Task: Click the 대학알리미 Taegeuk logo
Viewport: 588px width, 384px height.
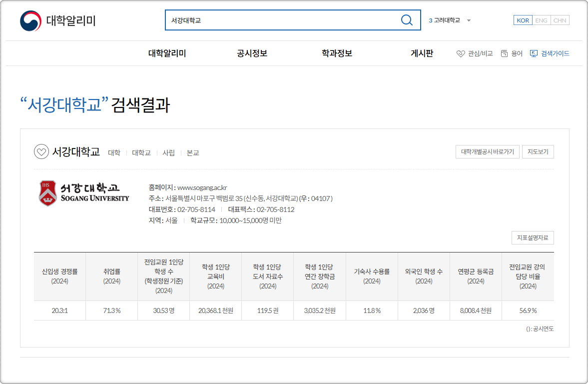Action: coord(31,20)
